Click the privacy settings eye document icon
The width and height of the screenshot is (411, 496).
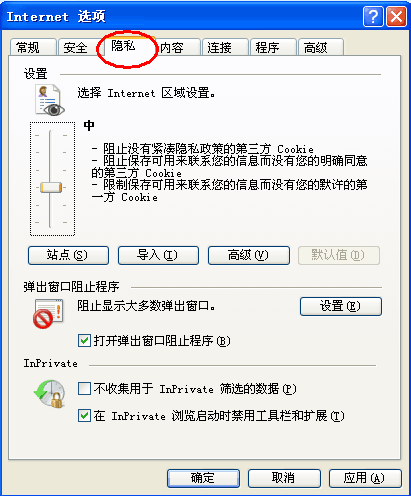click(x=50, y=100)
